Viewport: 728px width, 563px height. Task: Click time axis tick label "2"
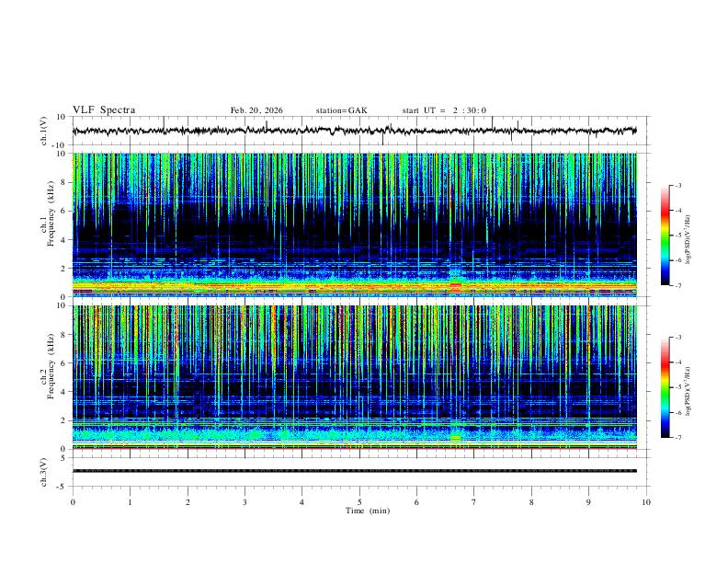coord(188,502)
